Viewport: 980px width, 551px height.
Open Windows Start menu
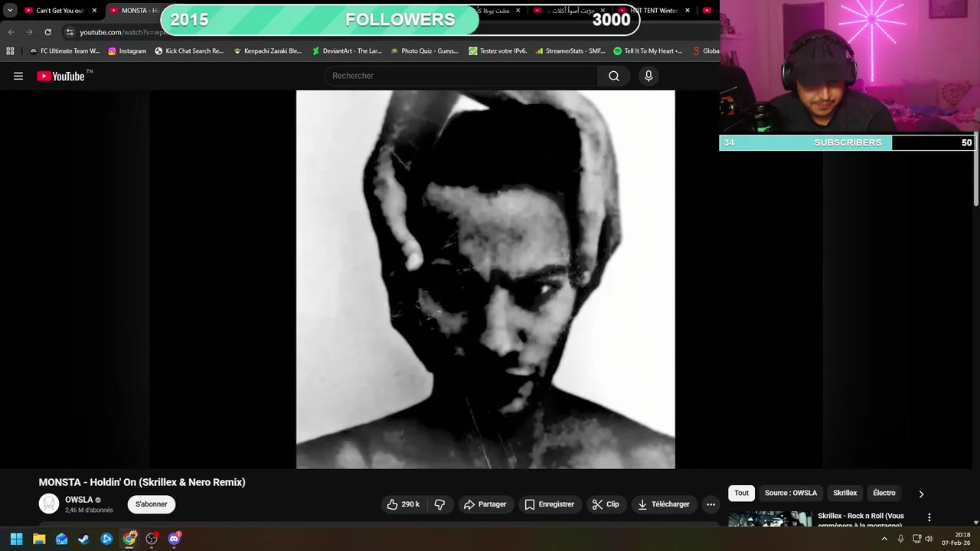click(x=16, y=539)
